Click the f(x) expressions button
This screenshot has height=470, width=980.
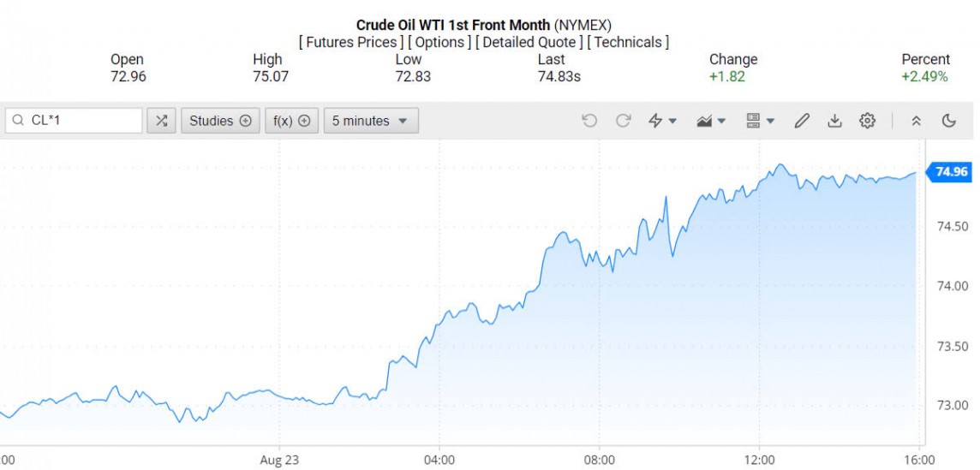pyautogui.click(x=291, y=121)
